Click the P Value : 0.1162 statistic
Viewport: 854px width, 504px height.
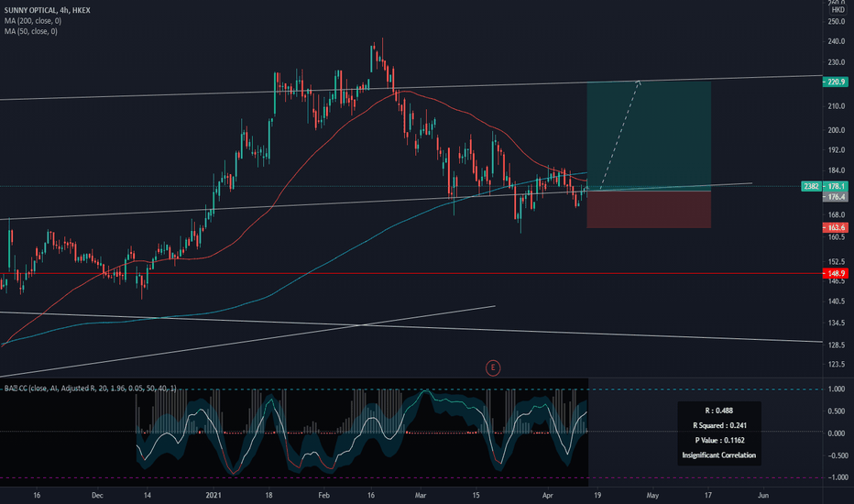(x=719, y=440)
